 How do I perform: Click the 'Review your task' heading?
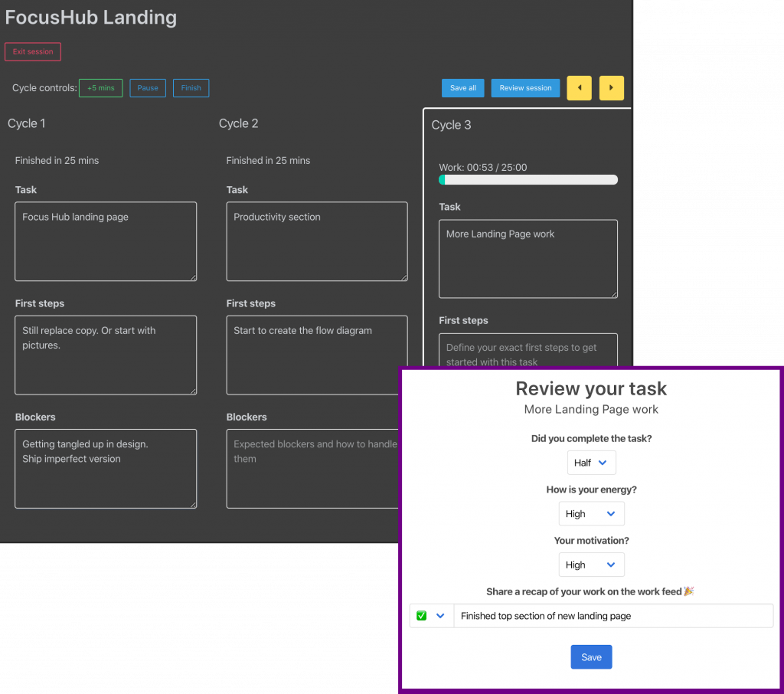591,389
